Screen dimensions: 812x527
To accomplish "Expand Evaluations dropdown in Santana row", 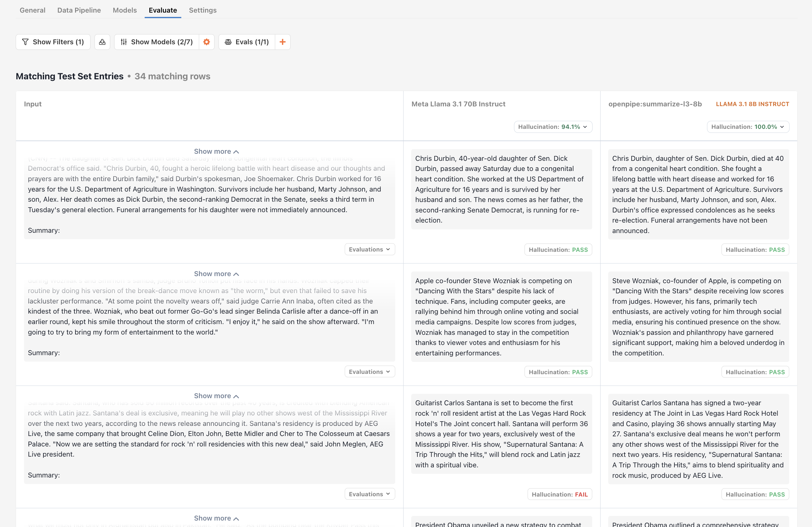I will [x=369, y=494].
